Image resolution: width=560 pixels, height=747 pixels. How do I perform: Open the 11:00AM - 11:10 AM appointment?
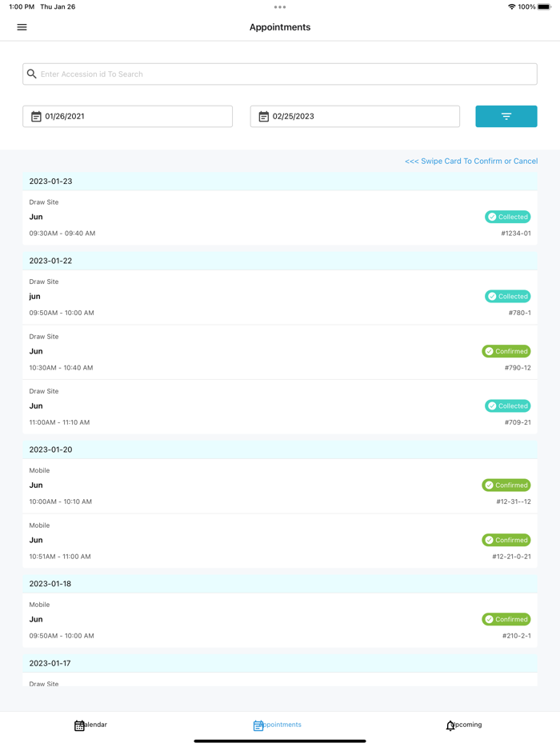[280, 407]
